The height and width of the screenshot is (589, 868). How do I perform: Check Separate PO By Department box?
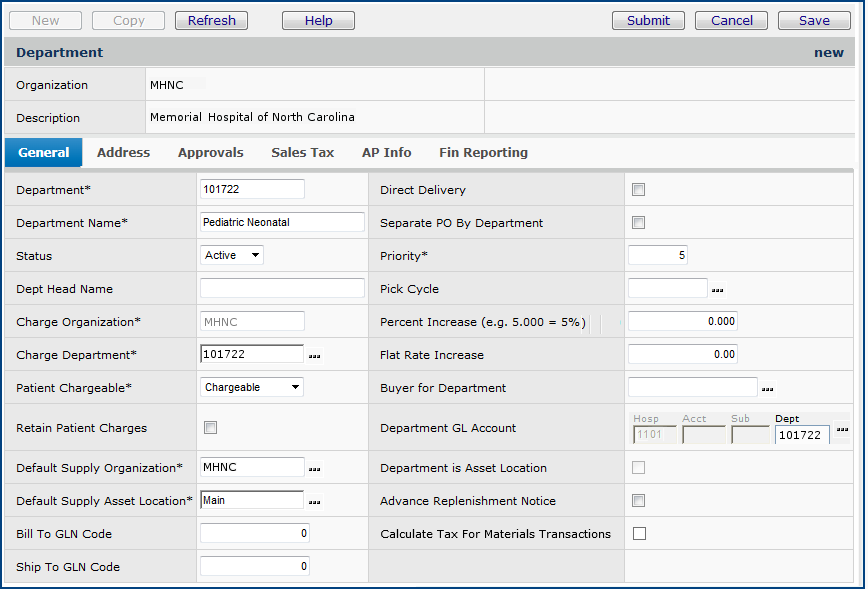[x=639, y=223]
